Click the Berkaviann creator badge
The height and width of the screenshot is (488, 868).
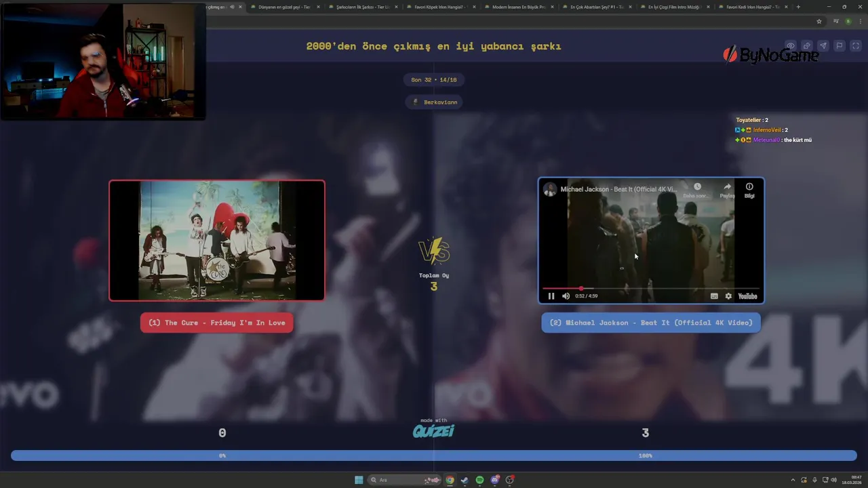pos(434,102)
